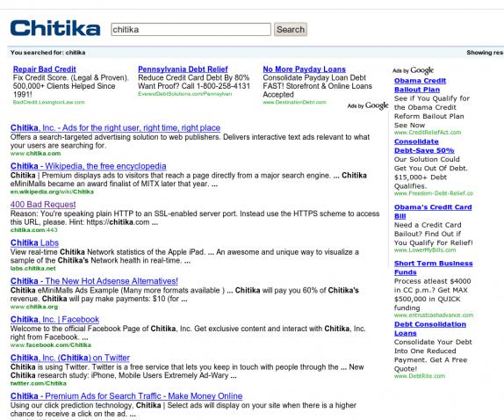The width and height of the screenshot is (504, 420).
Task: Click the 'Showing res' text at top right
Action: pos(485,53)
